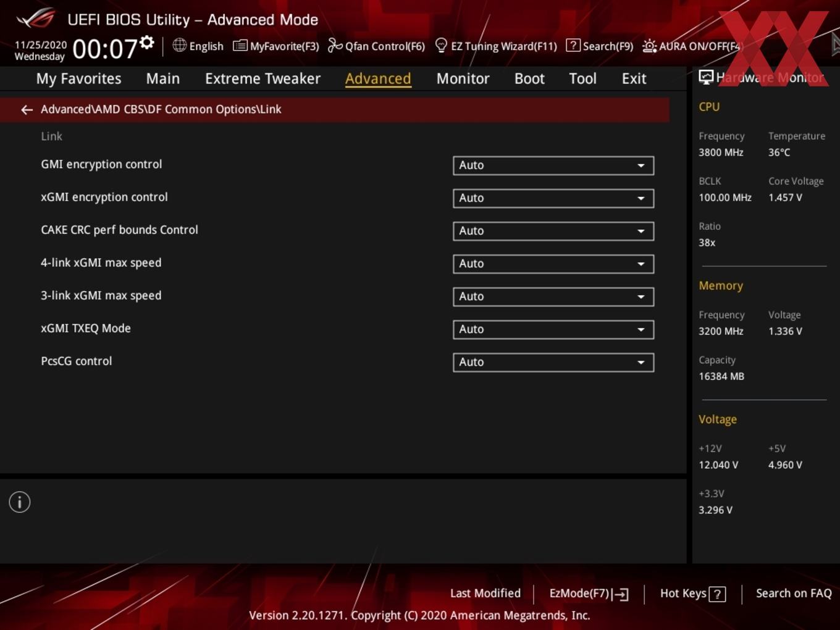Click Last Modified button
Viewport: 840px width, 630px height.
pos(485,594)
